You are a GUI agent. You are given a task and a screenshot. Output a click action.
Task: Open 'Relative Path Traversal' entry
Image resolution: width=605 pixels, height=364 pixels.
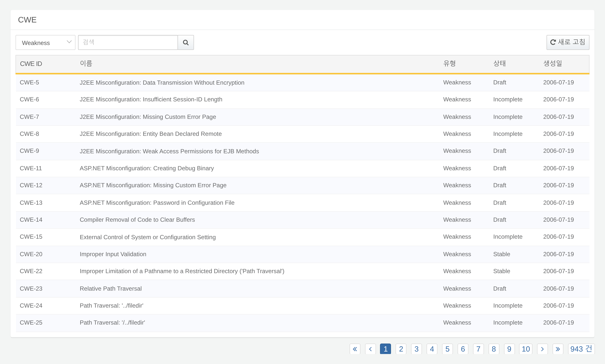(111, 289)
